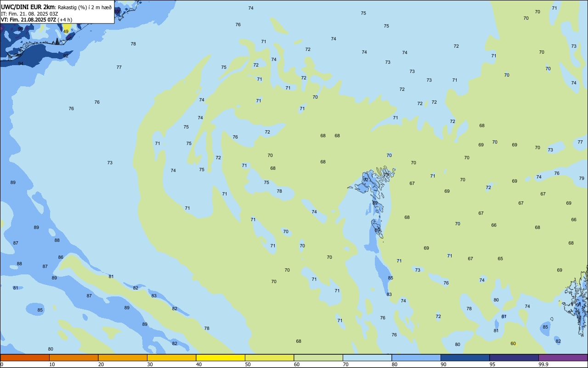Click the bright yellow 40–50 legend segment
Viewport: 588px width, 368px height.
(220, 357)
